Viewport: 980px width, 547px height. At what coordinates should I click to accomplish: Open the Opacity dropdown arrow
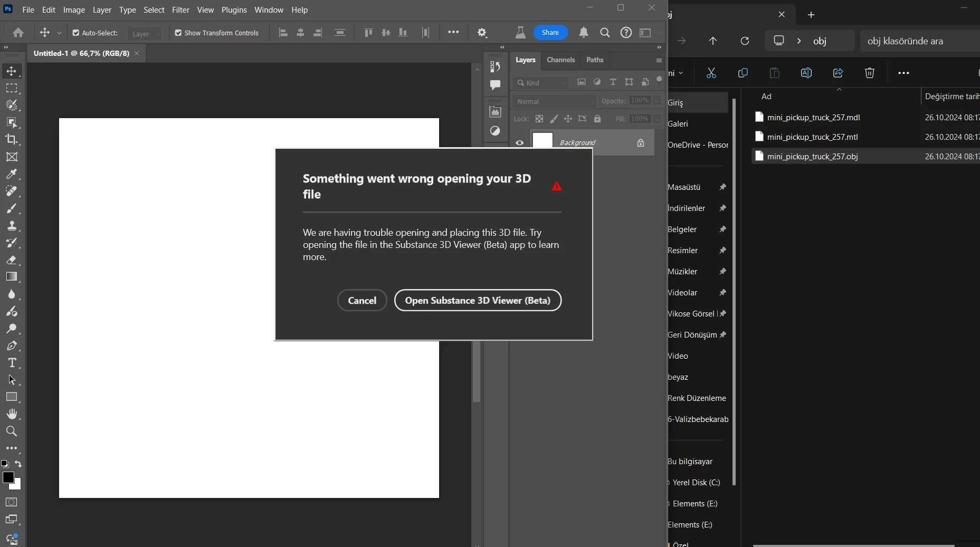tap(657, 101)
